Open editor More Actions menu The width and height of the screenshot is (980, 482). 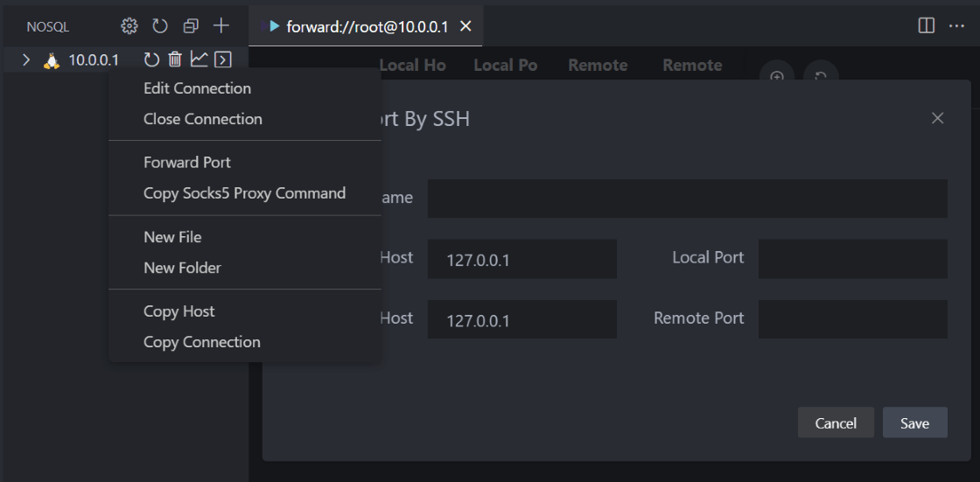click(x=956, y=26)
